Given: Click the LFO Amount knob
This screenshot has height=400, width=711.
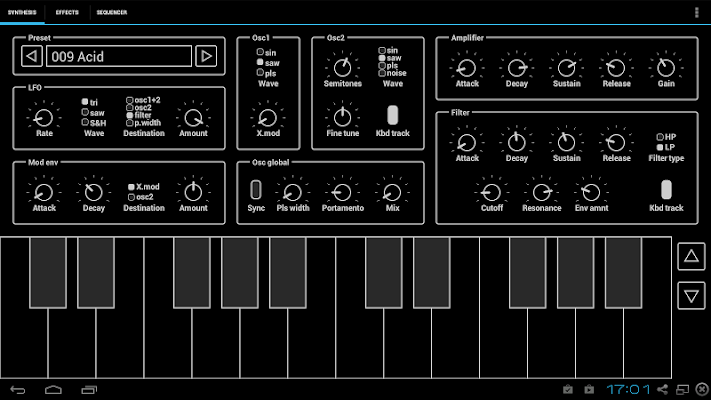Looking at the screenshot, I should click(193, 118).
